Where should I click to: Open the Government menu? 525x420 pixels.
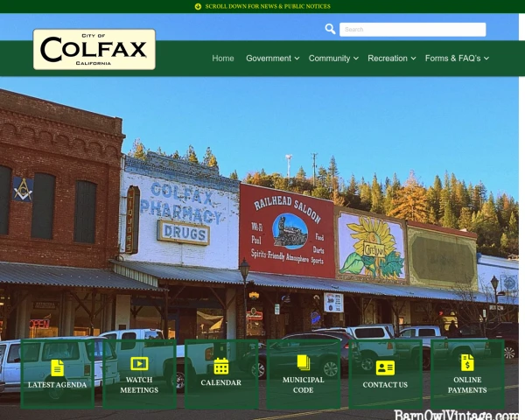(269, 59)
